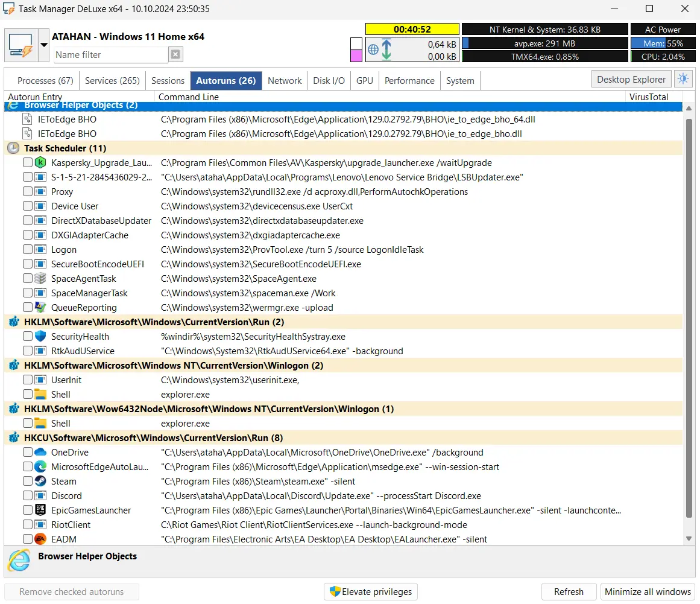Toggle the sun theme icon button

tap(683, 79)
